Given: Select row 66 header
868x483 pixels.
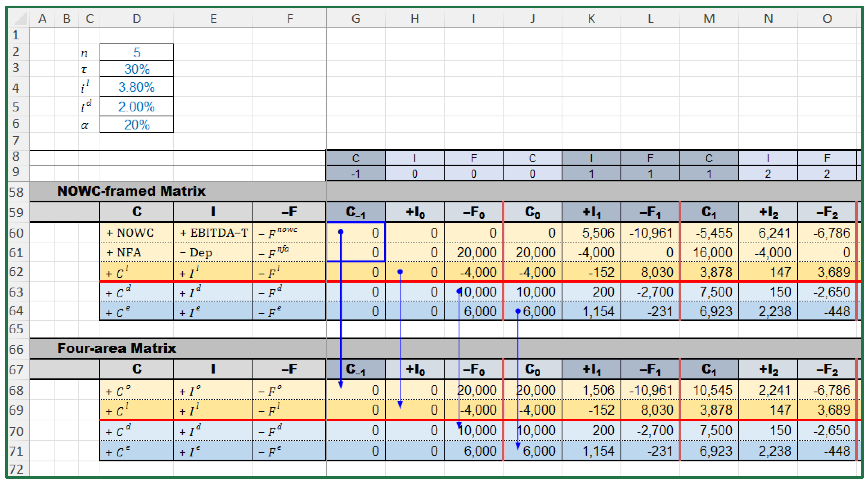Looking at the screenshot, I should tap(16, 349).
